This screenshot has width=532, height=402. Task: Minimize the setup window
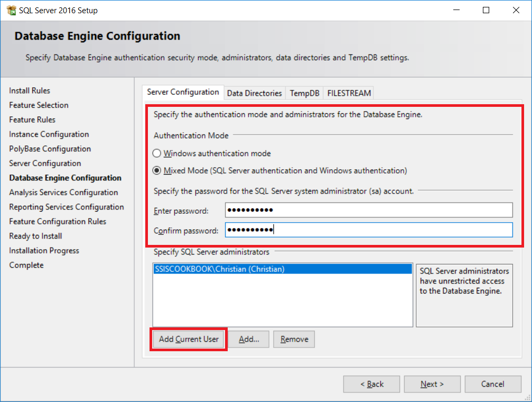[x=456, y=10]
